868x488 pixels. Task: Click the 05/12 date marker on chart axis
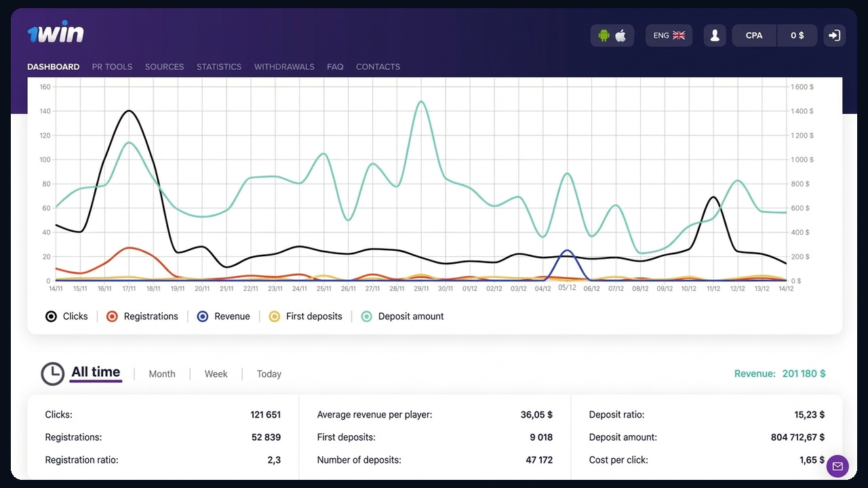coord(567,287)
